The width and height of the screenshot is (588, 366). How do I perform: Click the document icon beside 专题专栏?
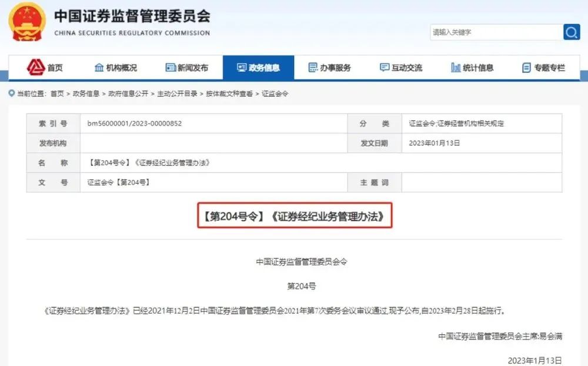(526, 68)
